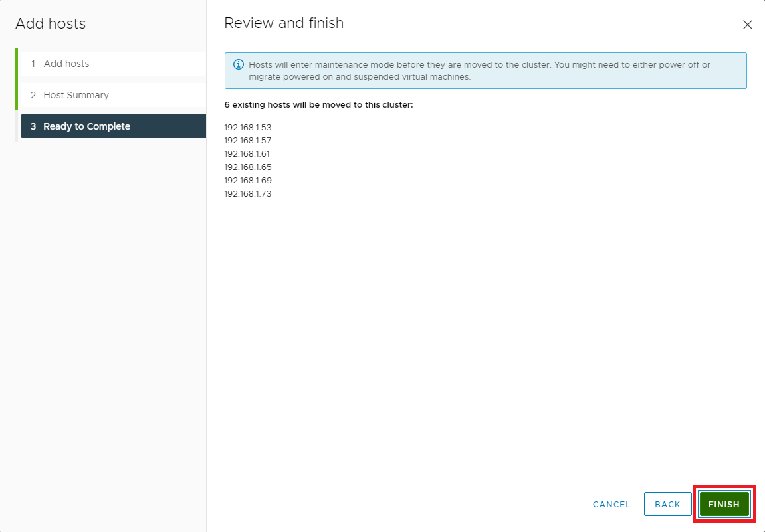Screen dimensions: 765x532
Task: Click the info icon in the blue banner
Action: point(239,65)
